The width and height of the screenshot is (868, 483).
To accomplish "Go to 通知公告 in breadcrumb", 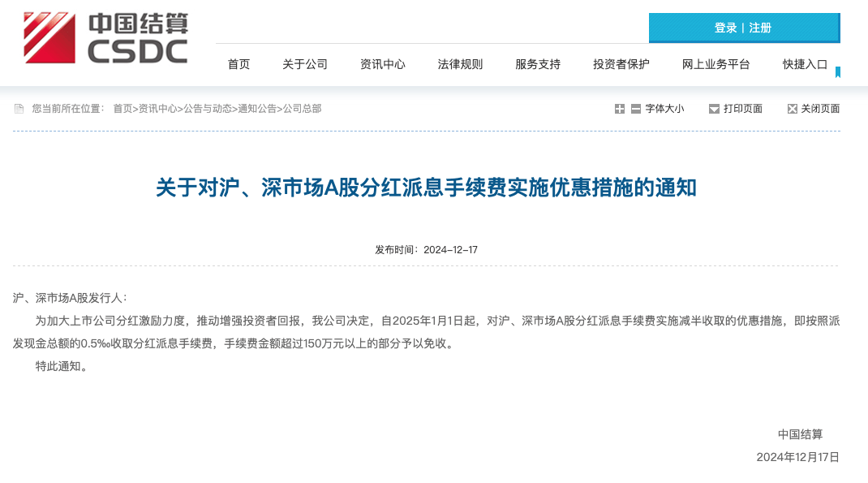I will pyautogui.click(x=257, y=109).
